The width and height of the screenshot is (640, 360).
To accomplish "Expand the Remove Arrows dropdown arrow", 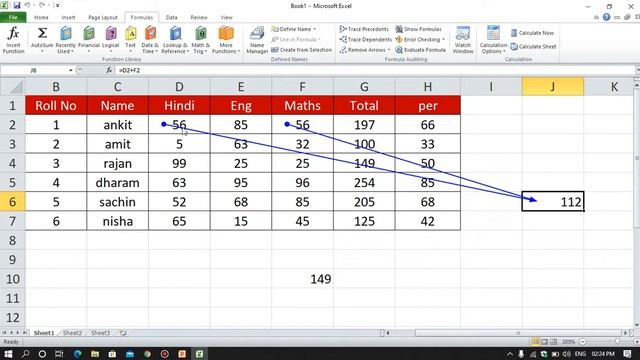I will pyautogui.click(x=389, y=50).
